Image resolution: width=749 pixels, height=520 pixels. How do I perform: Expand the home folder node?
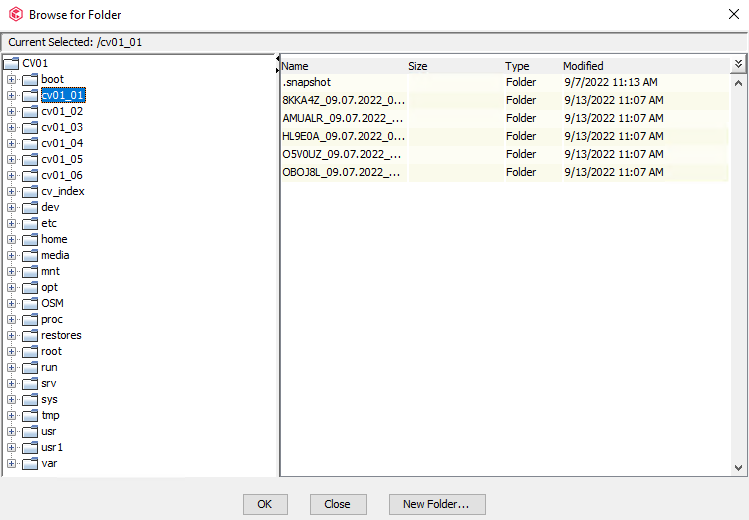click(x=12, y=239)
